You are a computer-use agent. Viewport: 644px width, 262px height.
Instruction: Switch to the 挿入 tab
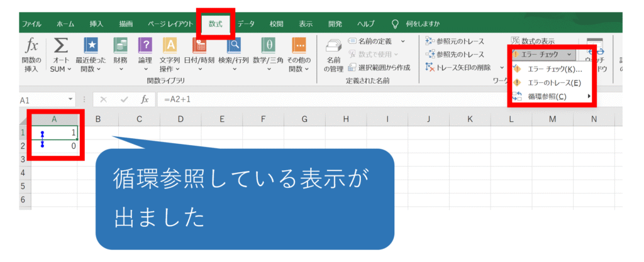[96, 24]
